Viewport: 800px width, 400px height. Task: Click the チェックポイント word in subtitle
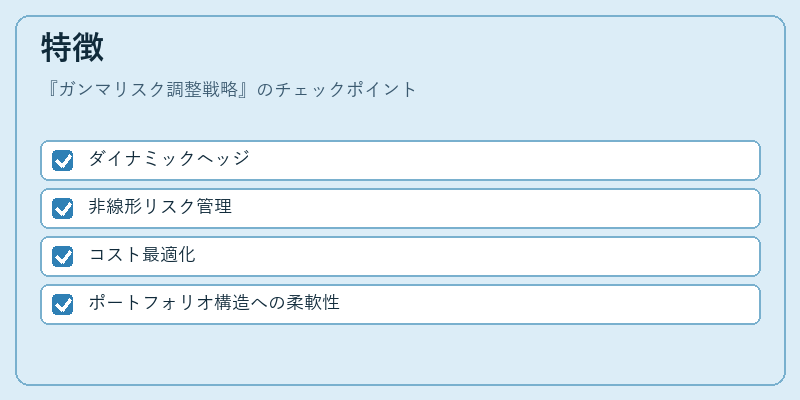pos(346,90)
